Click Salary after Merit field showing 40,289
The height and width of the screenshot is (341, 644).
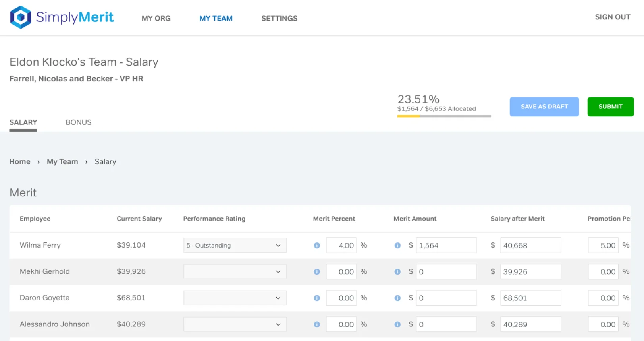(530, 324)
